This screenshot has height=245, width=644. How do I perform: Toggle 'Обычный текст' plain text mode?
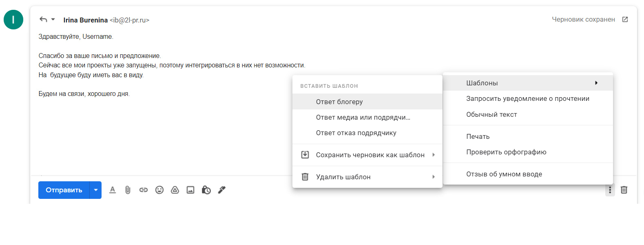point(491,114)
